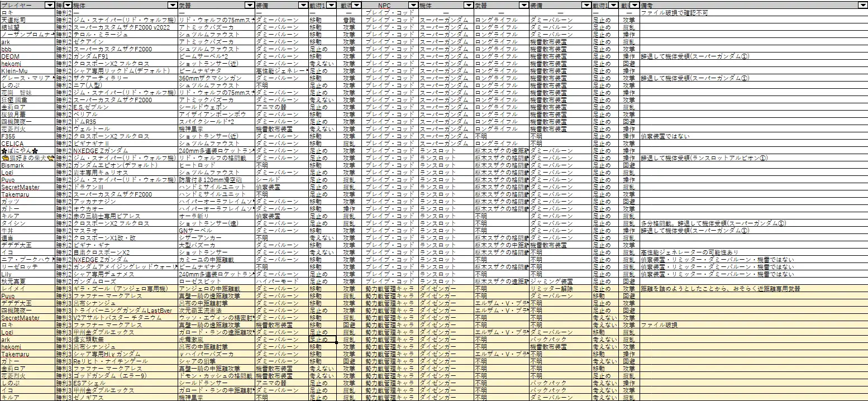868x401 pixels.
Task: Select the equipment cell ジャミング装置
Action: point(560,281)
